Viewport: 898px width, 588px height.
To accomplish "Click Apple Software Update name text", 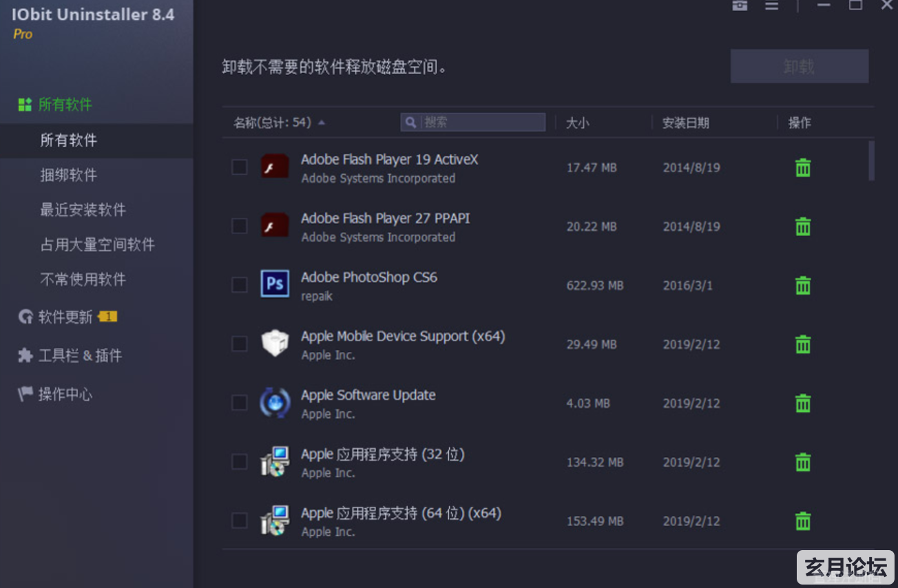I will pyautogui.click(x=368, y=395).
